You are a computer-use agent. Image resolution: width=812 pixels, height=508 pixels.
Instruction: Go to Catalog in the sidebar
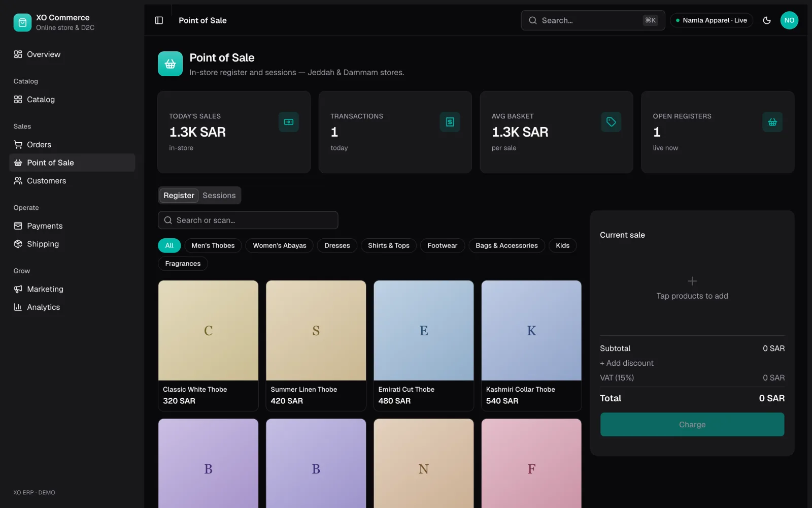(x=72, y=100)
